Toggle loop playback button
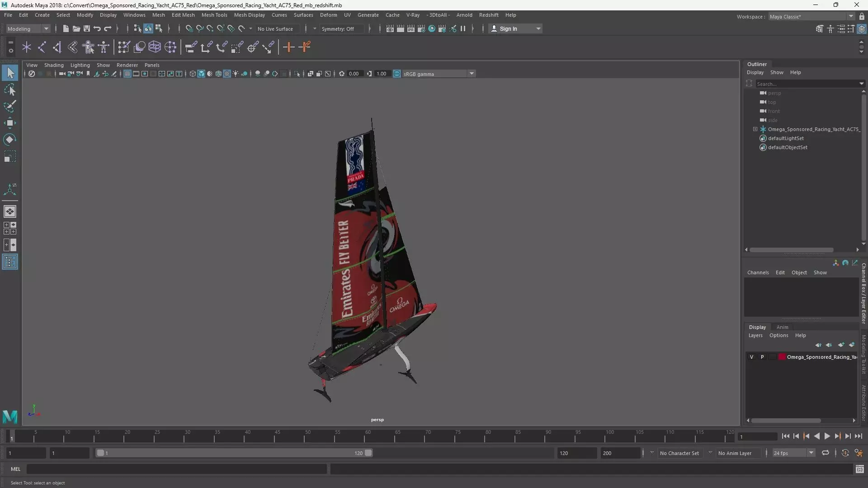Viewport: 868px width, 488px height. (826, 453)
